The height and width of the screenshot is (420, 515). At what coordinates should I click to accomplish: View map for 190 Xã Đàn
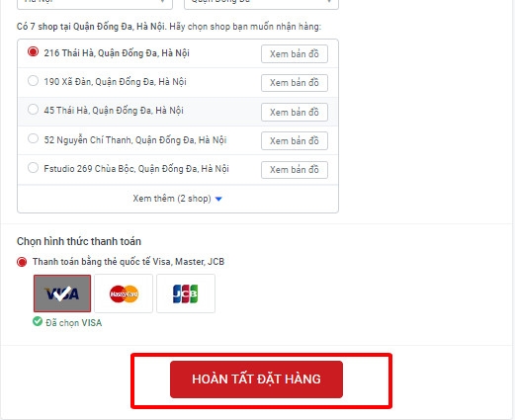295,83
